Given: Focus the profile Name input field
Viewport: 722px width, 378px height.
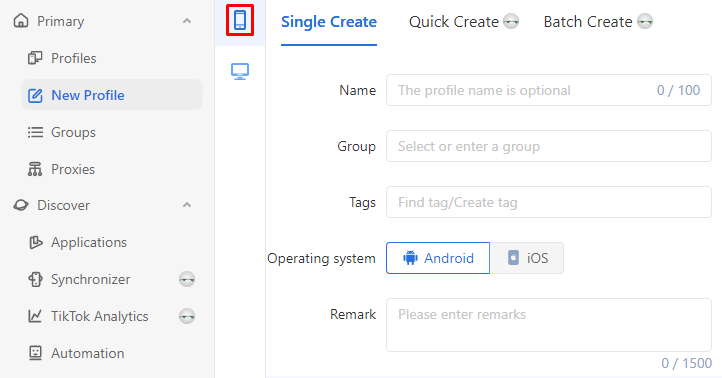Looking at the screenshot, I should tap(549, 90).
